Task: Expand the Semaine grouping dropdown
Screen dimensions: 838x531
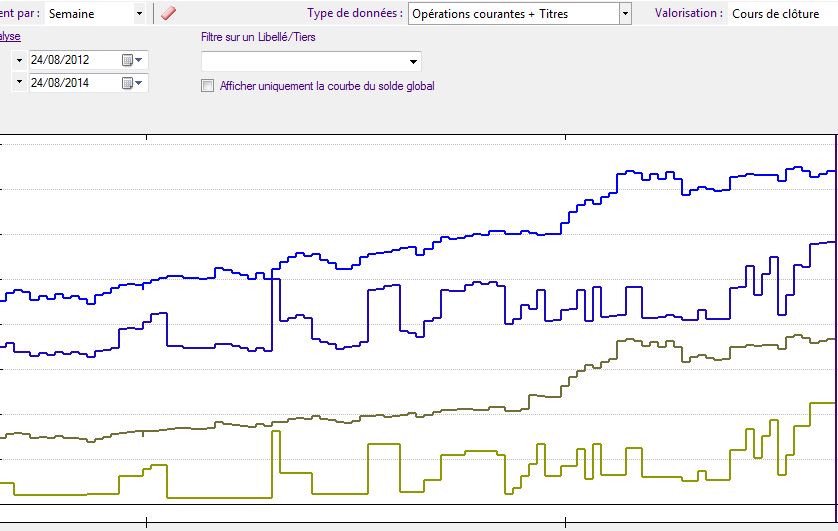Action: [138, 14]
